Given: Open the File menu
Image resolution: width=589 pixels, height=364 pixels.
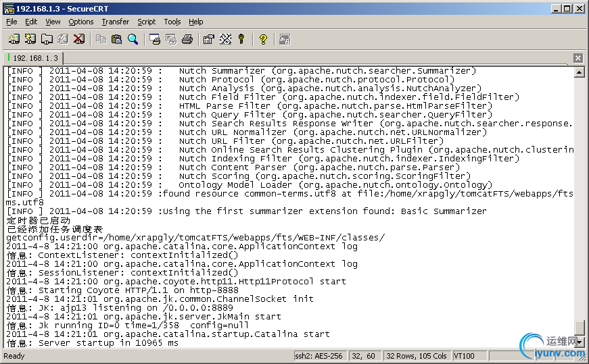Looking at the screenshot, I should (x=11, y=22).
